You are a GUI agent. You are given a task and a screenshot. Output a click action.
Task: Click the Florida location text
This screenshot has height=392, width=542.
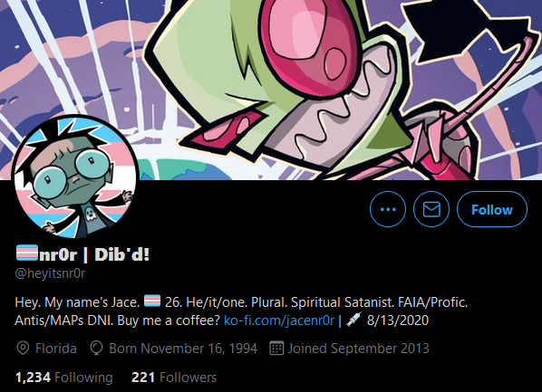(x=56, y=349)
